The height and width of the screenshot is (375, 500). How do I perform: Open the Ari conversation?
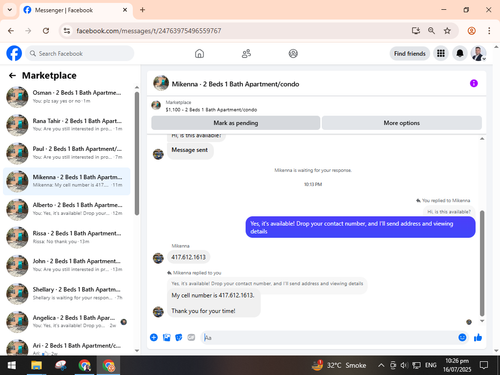click(x=67, y=347)
